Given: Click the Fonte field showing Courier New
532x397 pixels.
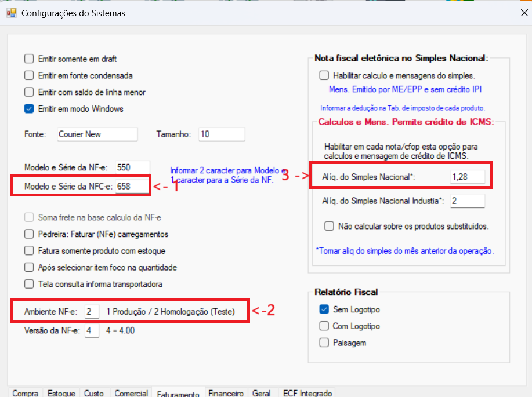Looking at the screenshot, I should coord(97,134).
